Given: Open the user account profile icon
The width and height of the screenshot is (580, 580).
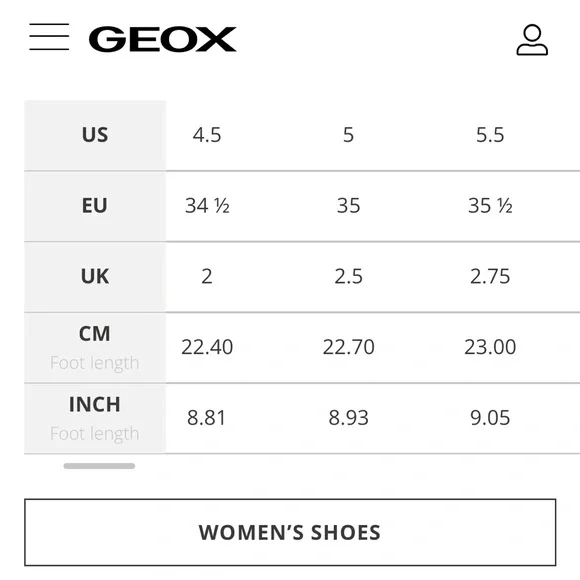Looking at the screenshot, I should 532,40.
